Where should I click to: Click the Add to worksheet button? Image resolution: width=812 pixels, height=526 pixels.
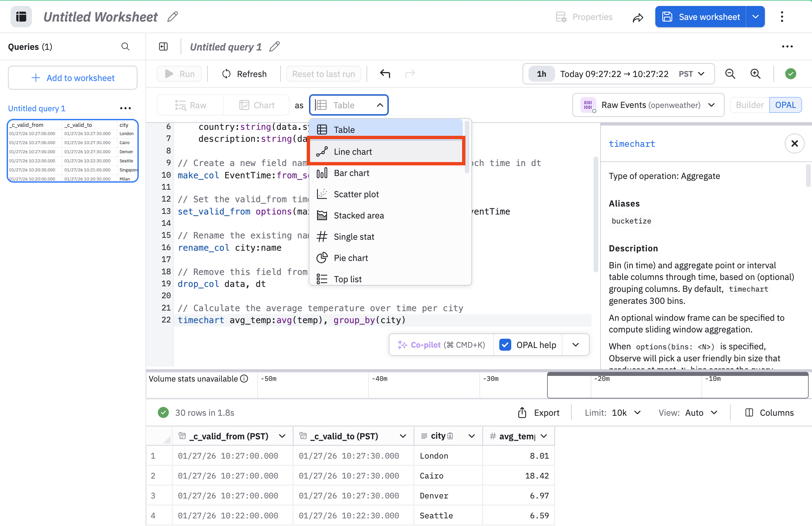73,78
